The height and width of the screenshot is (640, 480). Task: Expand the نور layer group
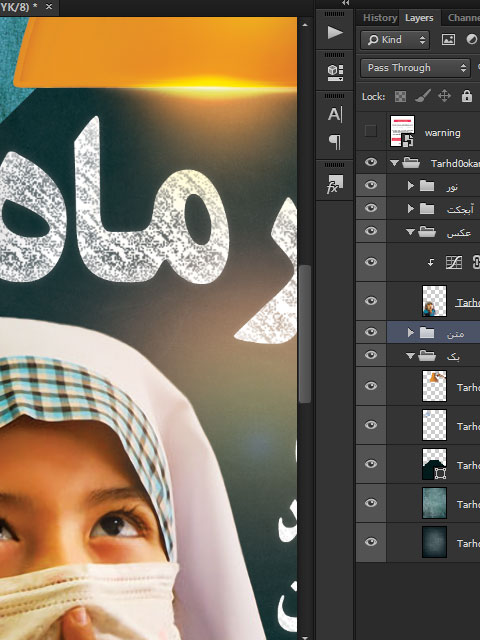point(411,186)
